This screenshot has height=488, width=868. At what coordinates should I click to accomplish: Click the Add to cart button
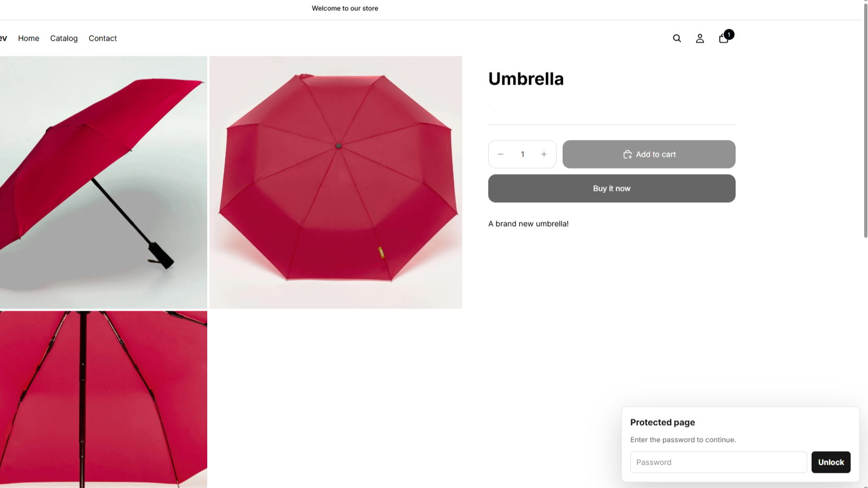(x=649, y=155)
